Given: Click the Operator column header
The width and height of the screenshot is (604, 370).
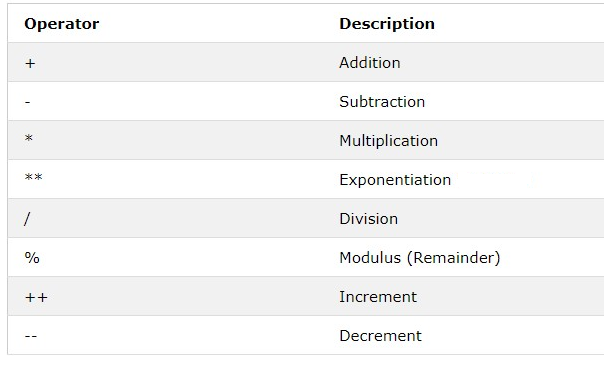Looking at the screenshot, I should click(x=62, y=24).
